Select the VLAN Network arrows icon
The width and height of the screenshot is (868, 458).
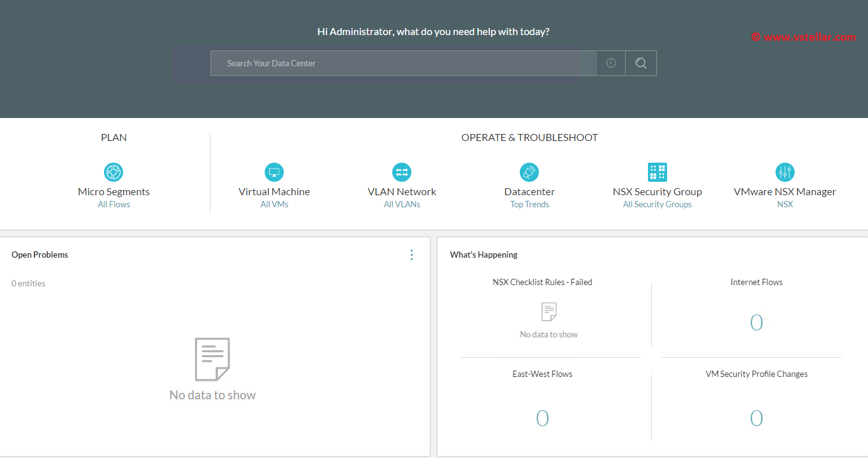click(x=402, y=172)
